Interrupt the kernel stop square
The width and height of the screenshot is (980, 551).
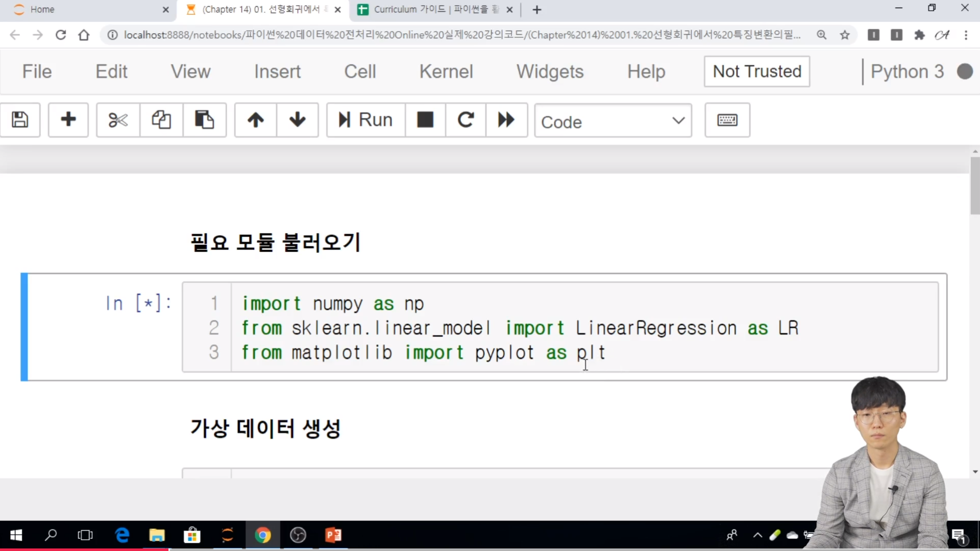click(x=425, y=120)
